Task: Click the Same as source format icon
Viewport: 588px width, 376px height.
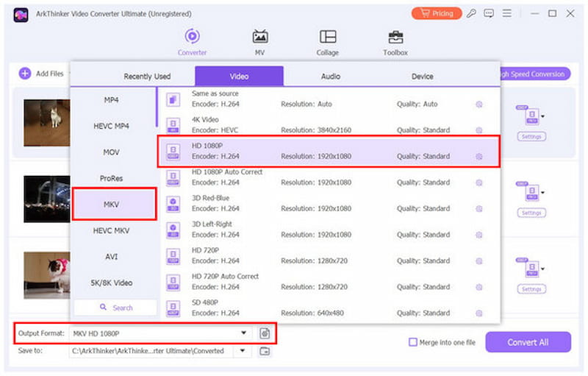Action: 173,100
